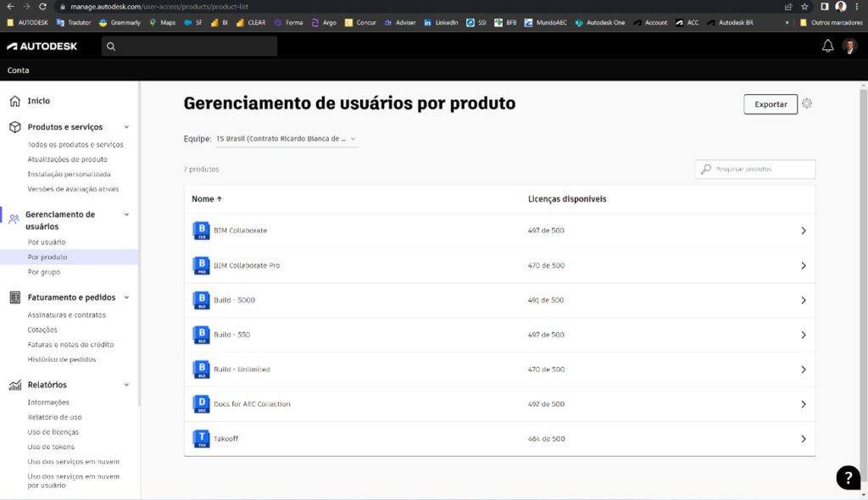Click the Autodesk header search box
Viewport: 868px width, 500px height.
(189, 47)
